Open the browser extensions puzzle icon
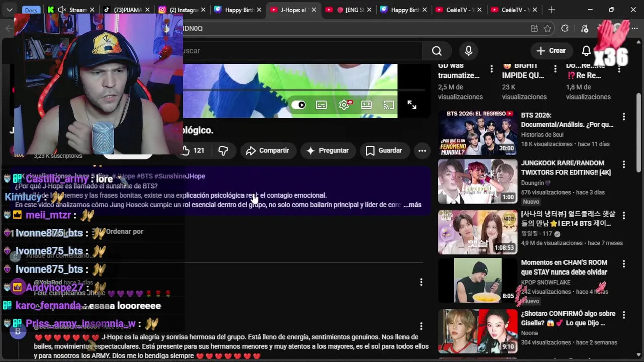The width and height of the screenshot is (644, 362). [565, 28]
